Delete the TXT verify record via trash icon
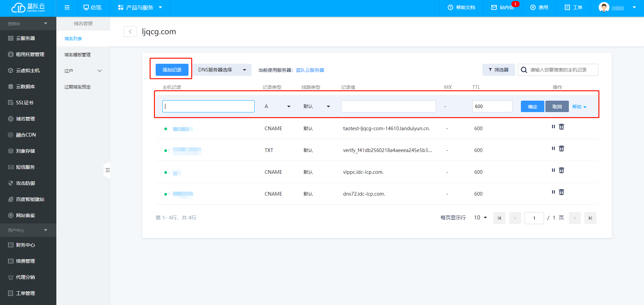This screenshot has height=305, width=644. pyautogui.click(x=561, y=149)
